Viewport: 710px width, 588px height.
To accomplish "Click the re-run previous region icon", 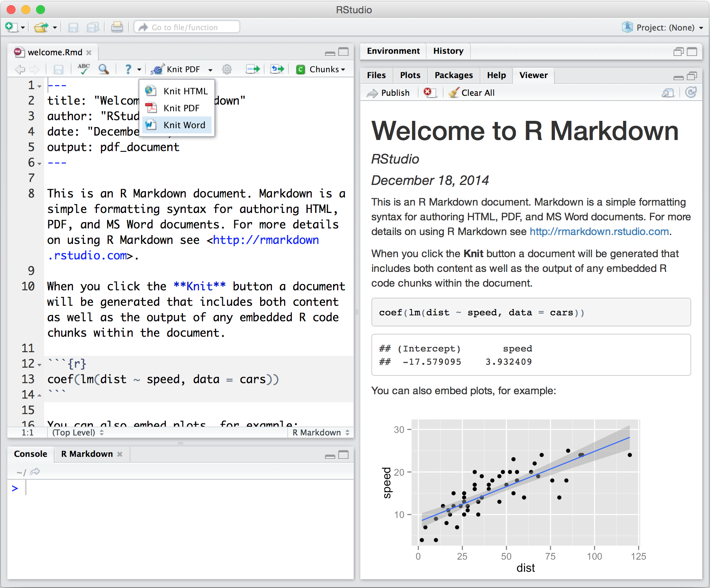I will click(x=277, y=69).
